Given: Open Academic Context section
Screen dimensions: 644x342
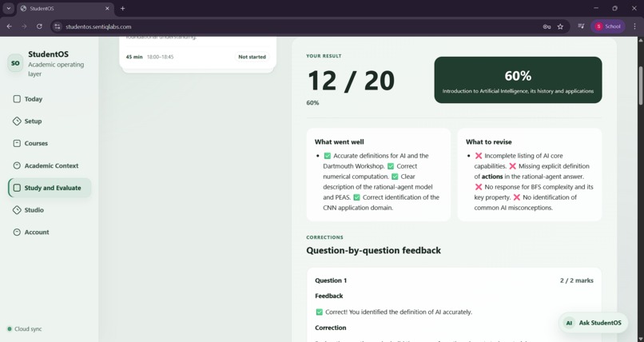Looking at the screenshot, I should coord(50,165).
